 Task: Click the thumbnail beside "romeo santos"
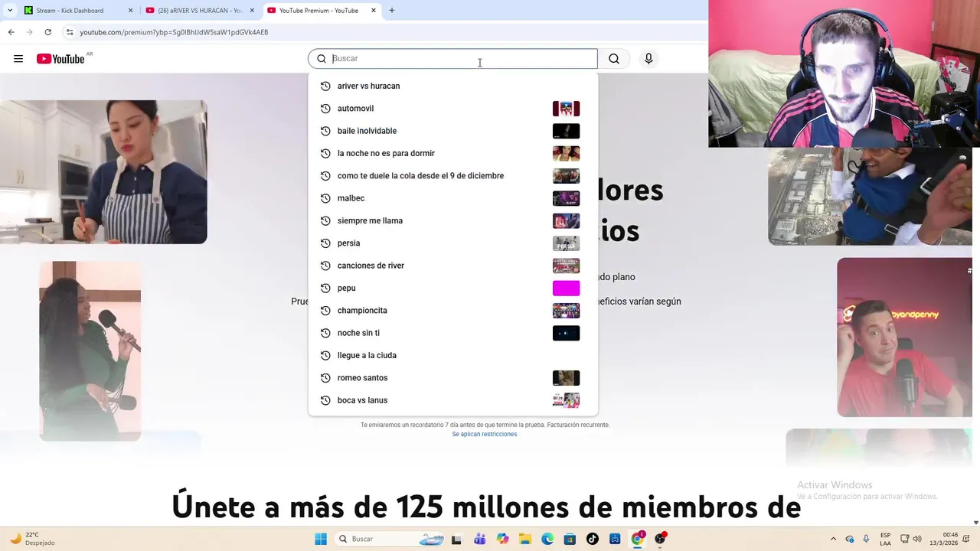point(566,378)
